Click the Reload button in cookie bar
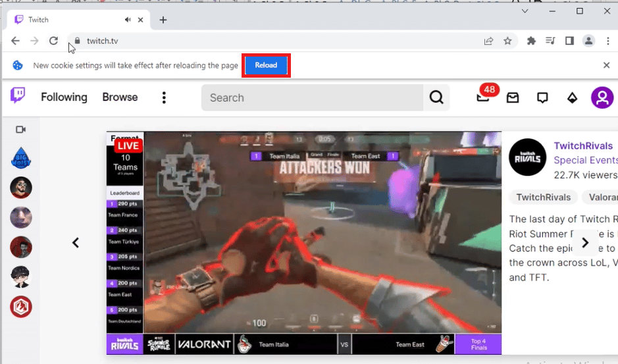 266,65
